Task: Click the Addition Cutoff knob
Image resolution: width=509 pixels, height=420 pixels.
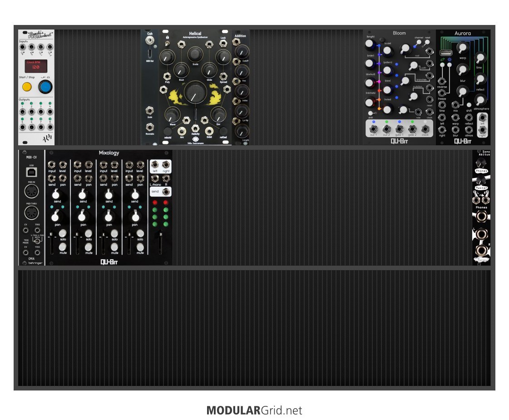Action: tap(242, 52)
